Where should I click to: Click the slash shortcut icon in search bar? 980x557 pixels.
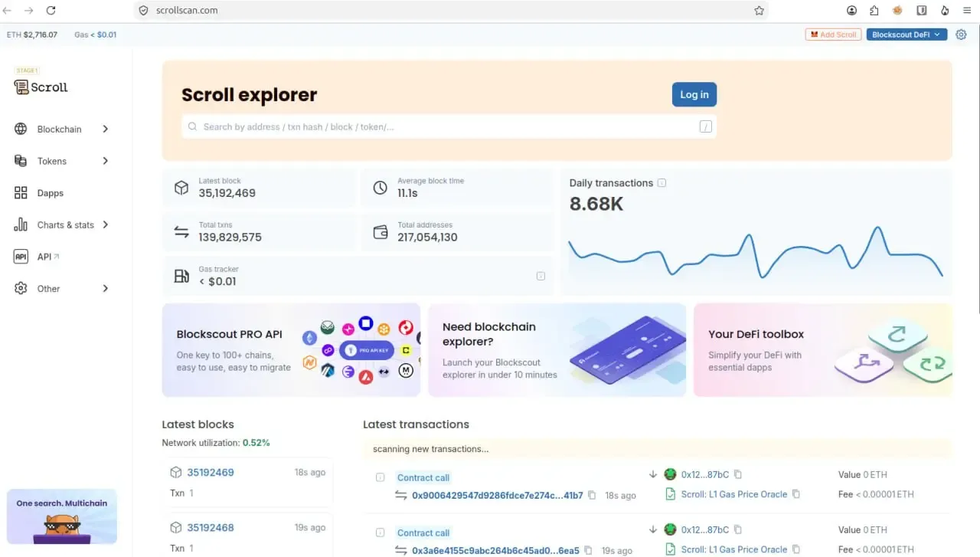click(x=706, y=126)
